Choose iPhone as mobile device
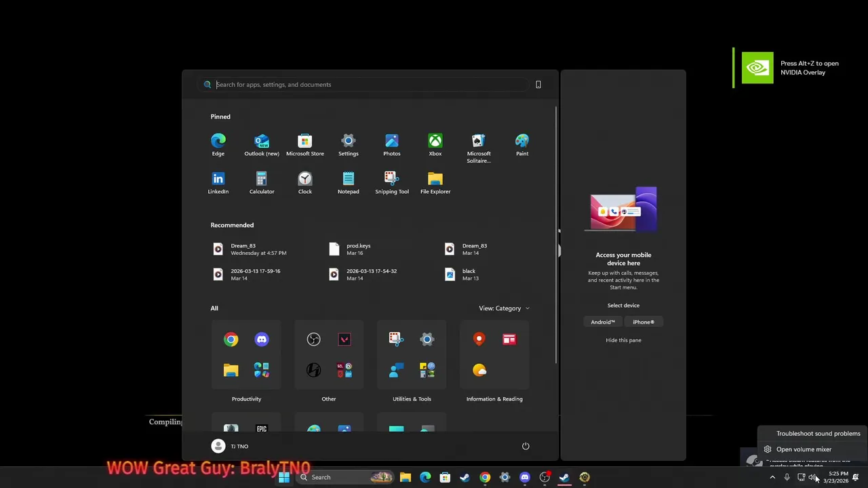 pyautogui.click(x=644, y=322)
